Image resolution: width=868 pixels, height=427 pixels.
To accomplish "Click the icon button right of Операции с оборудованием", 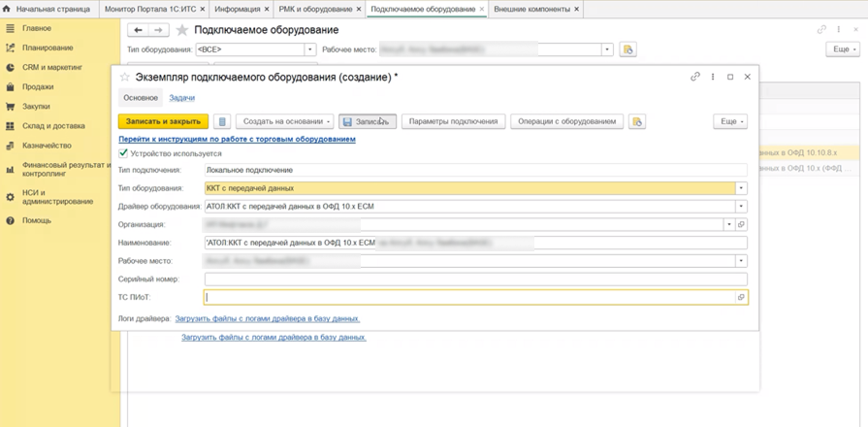I will pos(637,121).
